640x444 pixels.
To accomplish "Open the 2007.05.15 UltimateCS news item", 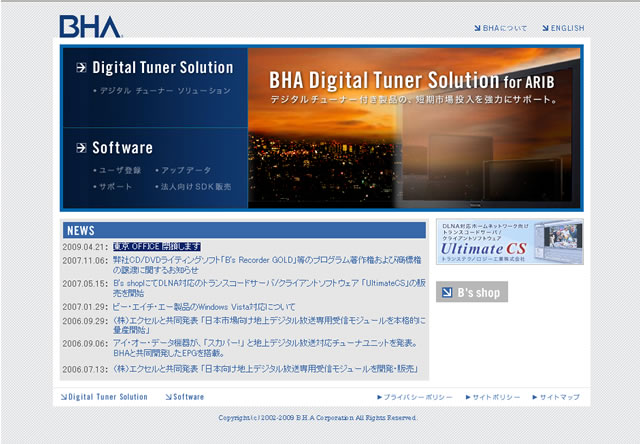I will pyautogui.click(x=269, y=288).
